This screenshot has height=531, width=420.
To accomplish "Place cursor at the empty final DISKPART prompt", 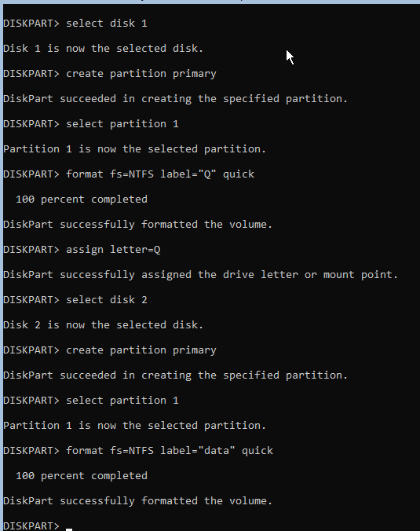I will click(69, 526).
